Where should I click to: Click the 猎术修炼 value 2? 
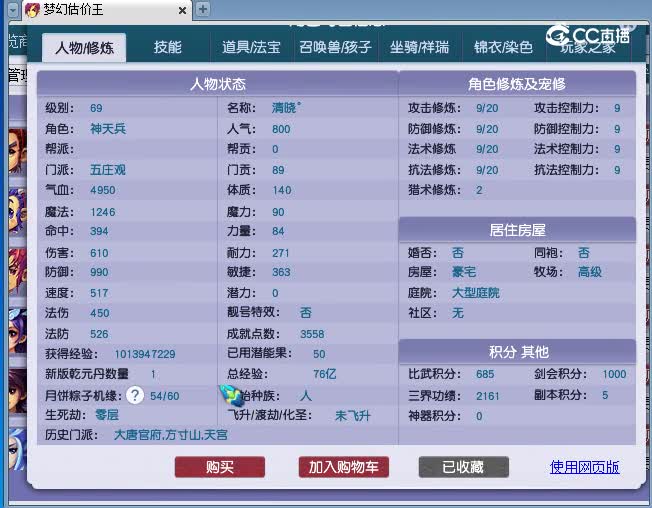(x=479, y=190)
